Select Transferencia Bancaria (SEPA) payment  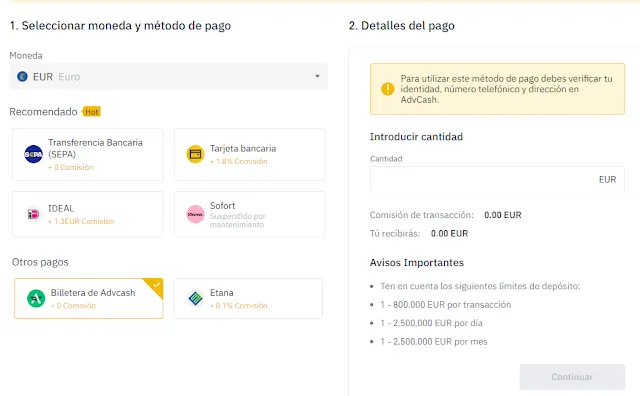(x=87, y=154)
